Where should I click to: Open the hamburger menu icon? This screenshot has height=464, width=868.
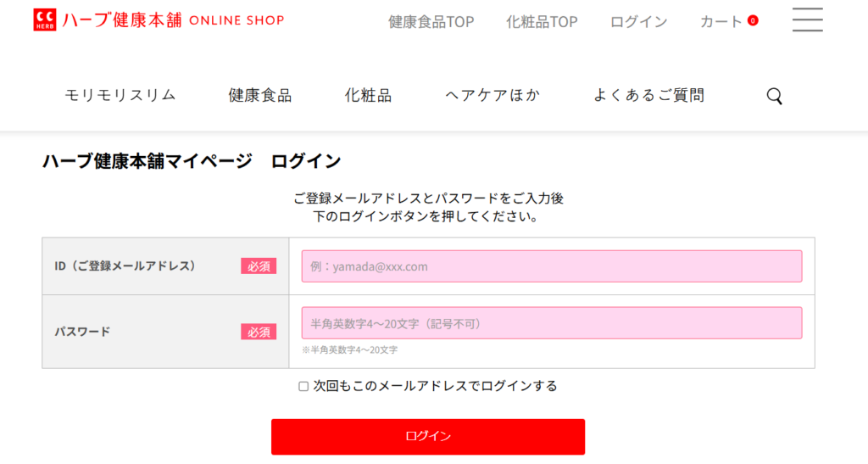pyautogui.click(x=807, y=20)
